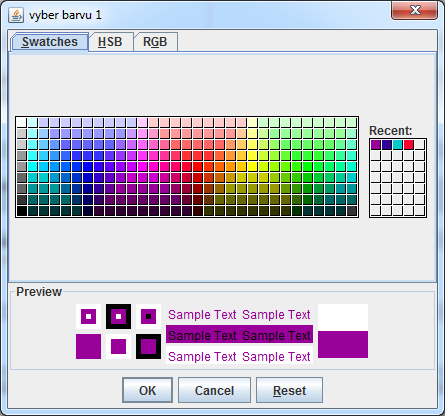This screenshot has width=445, height=416.
Task: Choose the bright green swatch
Action: (308, 167)
